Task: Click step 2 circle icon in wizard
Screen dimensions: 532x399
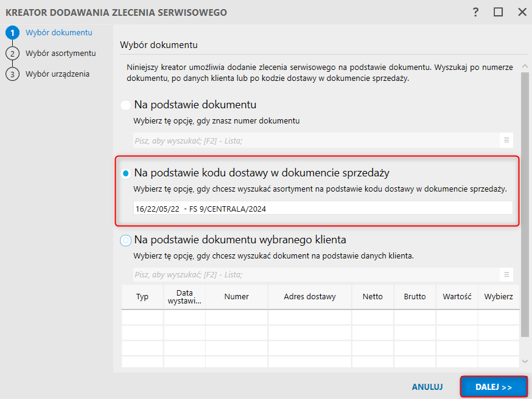Action: click(x=12, y=54)
